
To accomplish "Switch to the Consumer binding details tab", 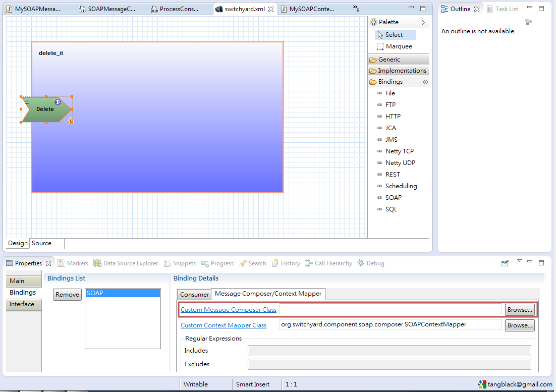I will (194, 295).
